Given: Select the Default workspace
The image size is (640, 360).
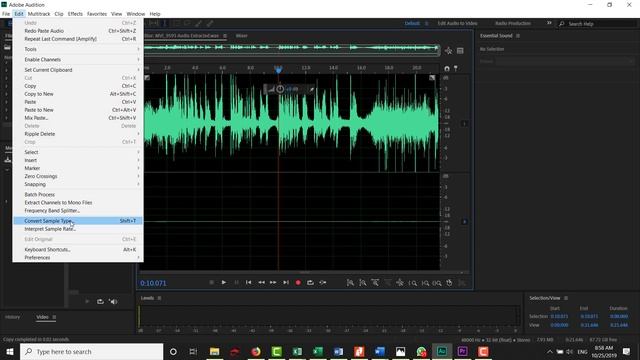Looking at the screenshot, I should click(x=412, y=23).
